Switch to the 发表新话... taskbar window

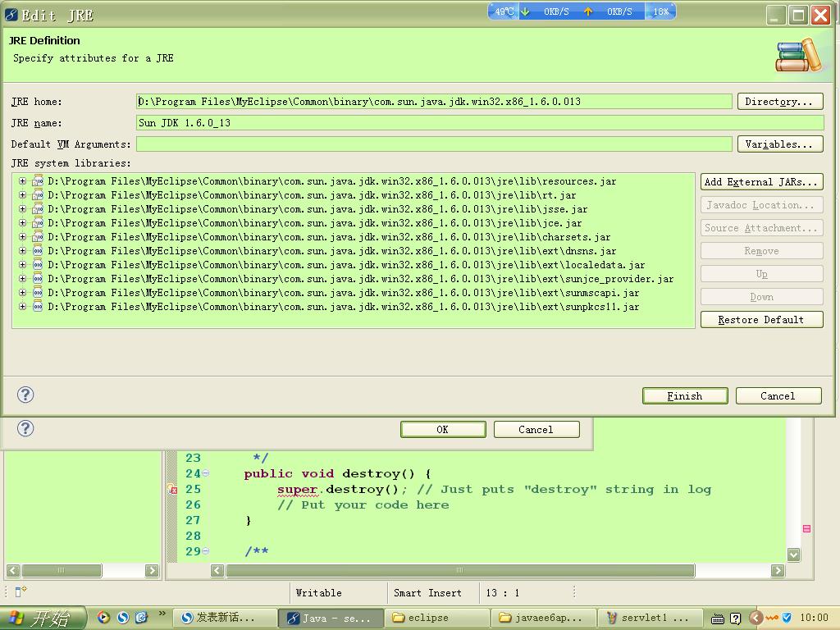(x=225, y=618)
